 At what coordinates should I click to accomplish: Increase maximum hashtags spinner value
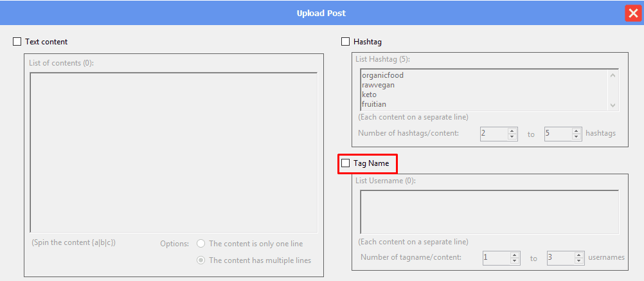click(x=577, y=131)
